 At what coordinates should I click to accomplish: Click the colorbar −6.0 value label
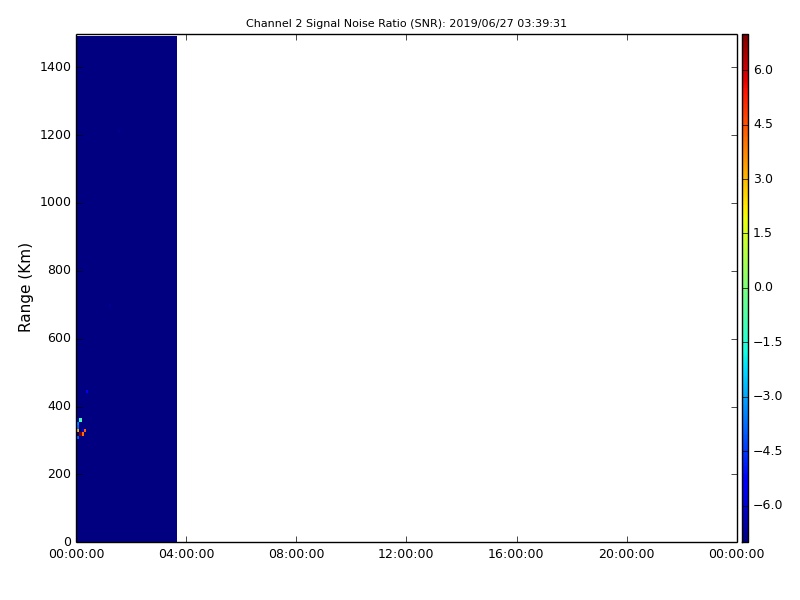(x=768, y=505)
